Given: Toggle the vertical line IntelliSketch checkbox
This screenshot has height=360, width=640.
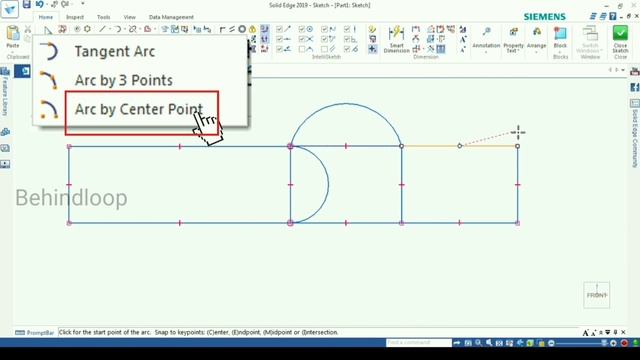Looking at the screenshot, I should [347, 29].
